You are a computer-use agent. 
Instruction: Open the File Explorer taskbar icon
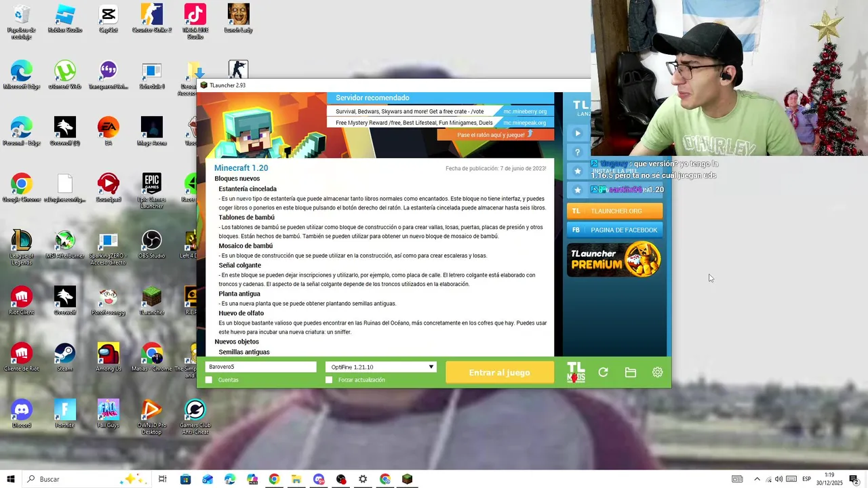tap(296, 479)
